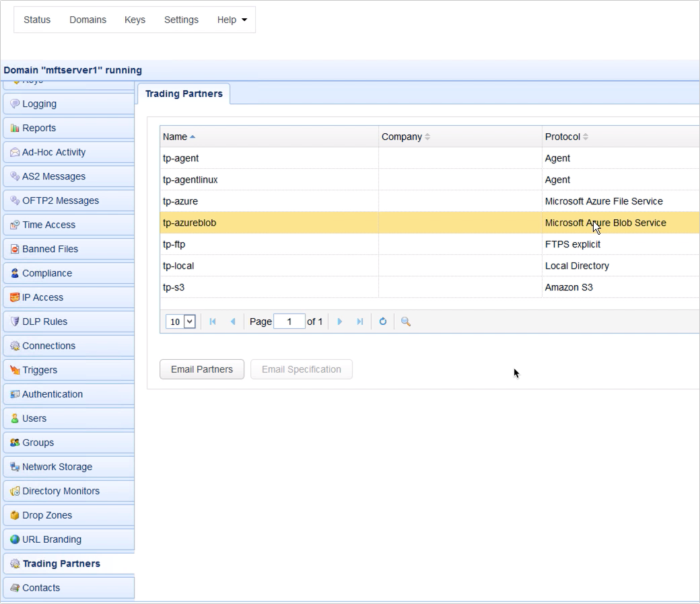
Task: Refresh the trading partners list
Action: pyautogui.click(x=382, y=322)
